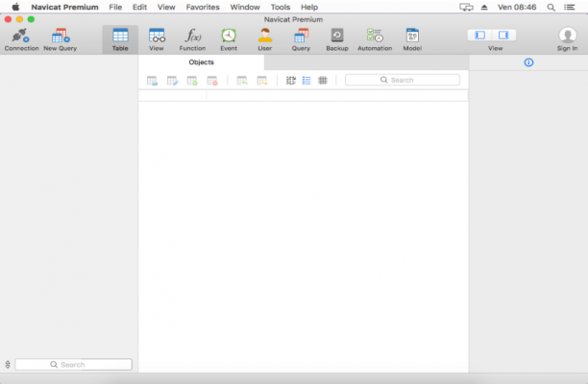Screen dimensions: 588x384
Task: Create a New Query
Action: (x=60, y=39)
